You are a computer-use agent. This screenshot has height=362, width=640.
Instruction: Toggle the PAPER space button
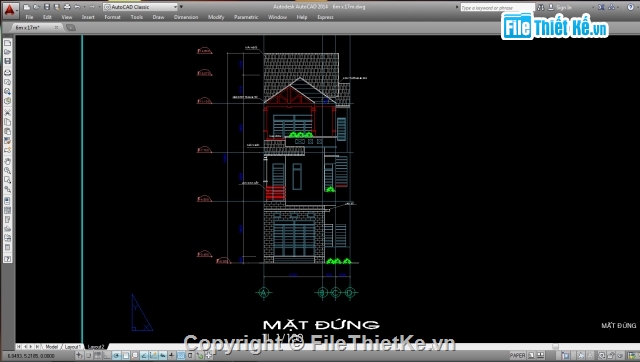tap(518, 356)
